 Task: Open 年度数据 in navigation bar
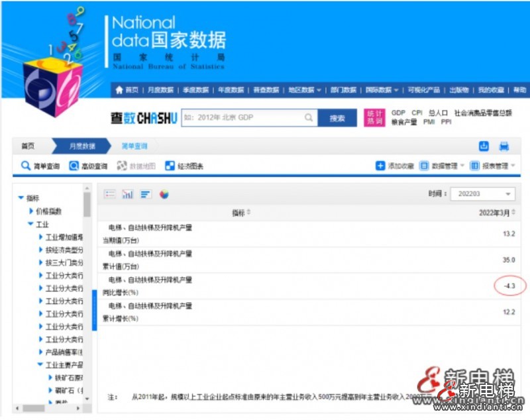231,90
